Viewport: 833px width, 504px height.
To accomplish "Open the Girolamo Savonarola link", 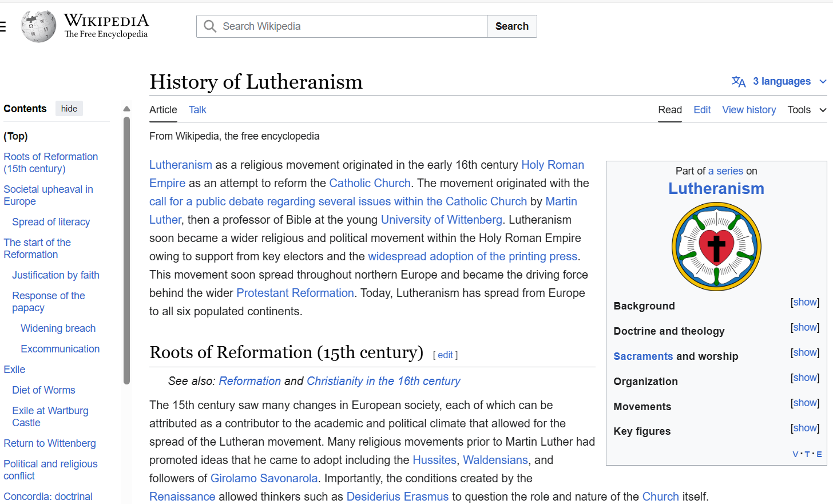I will point(264,478).
